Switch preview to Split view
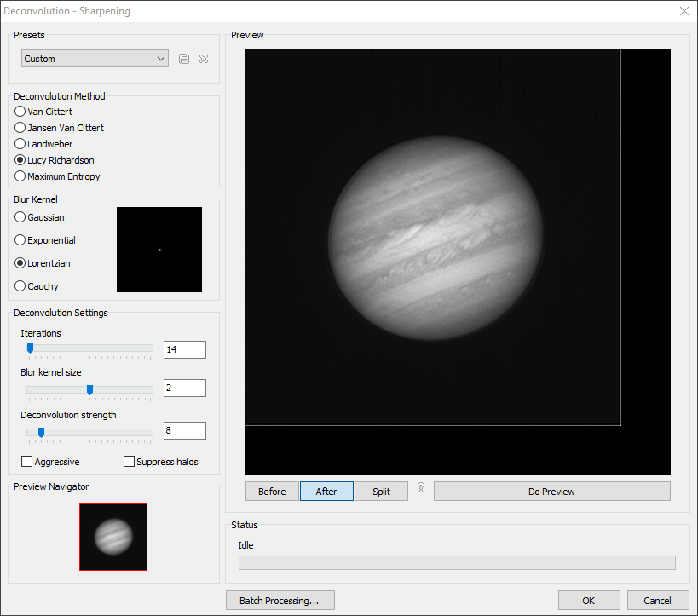 [382, 492]
